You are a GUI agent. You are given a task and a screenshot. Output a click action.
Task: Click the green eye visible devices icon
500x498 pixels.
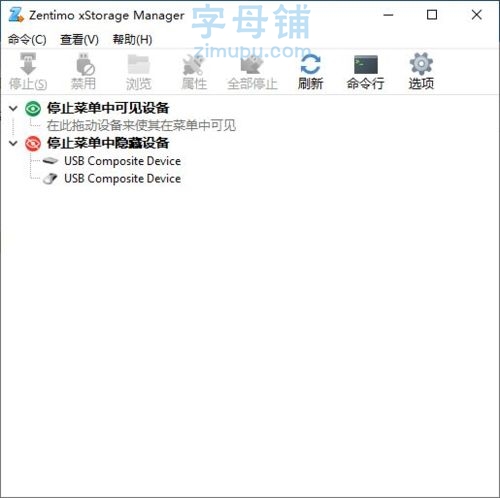33,109
